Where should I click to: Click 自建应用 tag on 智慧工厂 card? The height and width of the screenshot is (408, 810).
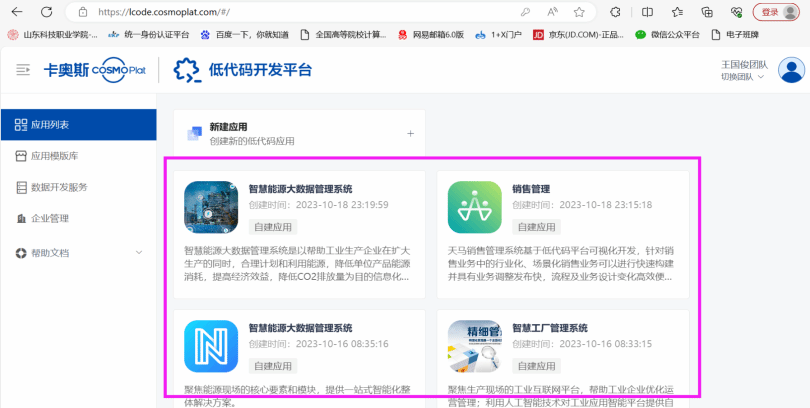click(x=536, y=366)
